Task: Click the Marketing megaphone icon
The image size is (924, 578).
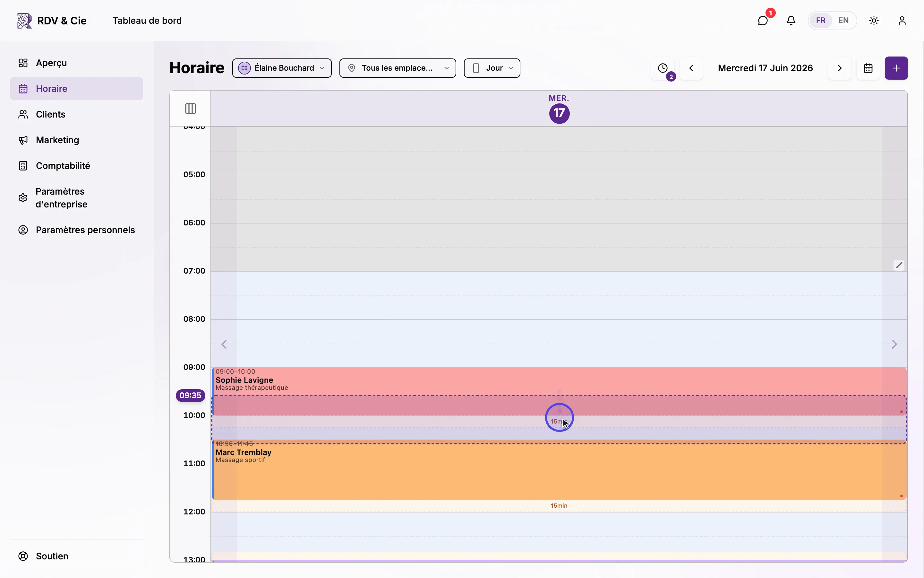Action: pos(23,140)
